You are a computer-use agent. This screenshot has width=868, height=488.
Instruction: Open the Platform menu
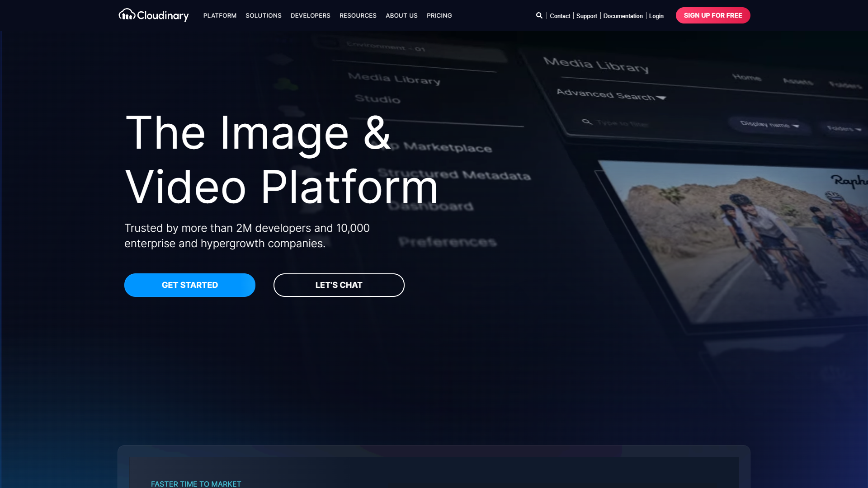click(x=220, y=15)
